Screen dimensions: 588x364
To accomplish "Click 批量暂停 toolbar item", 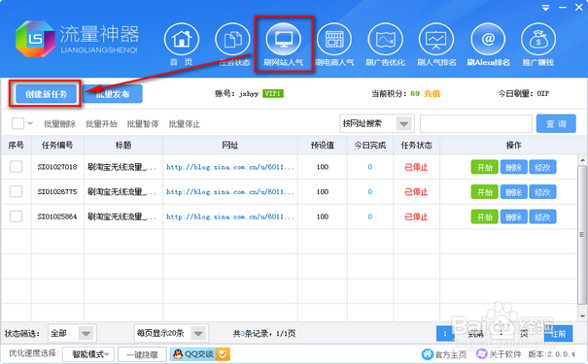I will tap(143, 123).
